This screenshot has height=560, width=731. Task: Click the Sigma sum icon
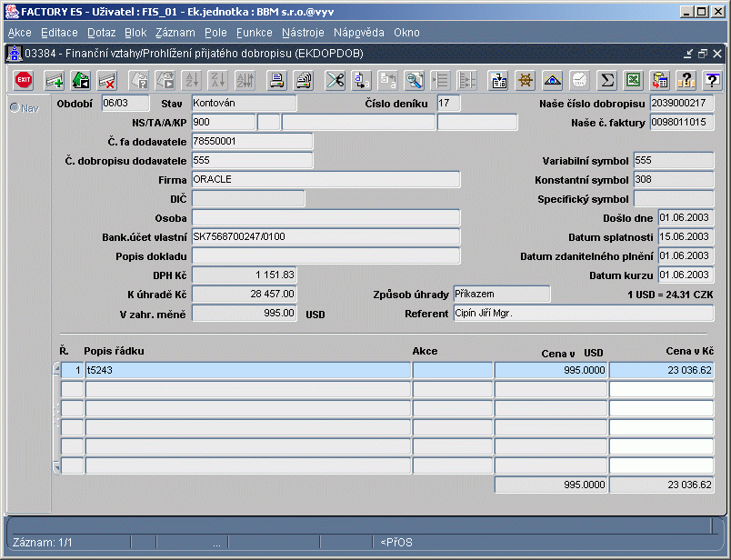606,80
